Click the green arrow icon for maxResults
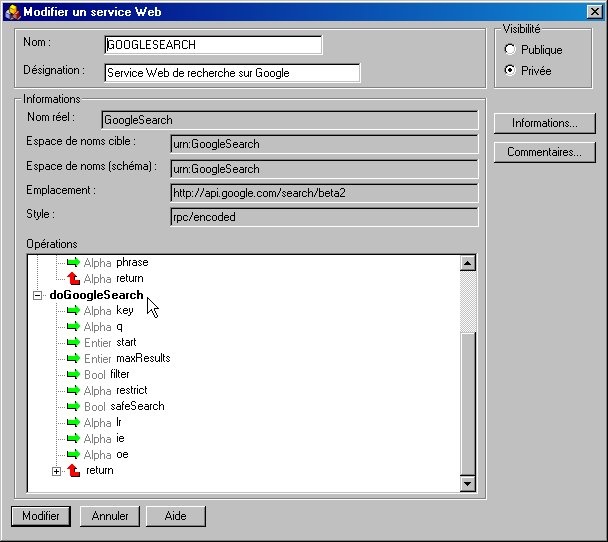 click(x=73, y=358)
